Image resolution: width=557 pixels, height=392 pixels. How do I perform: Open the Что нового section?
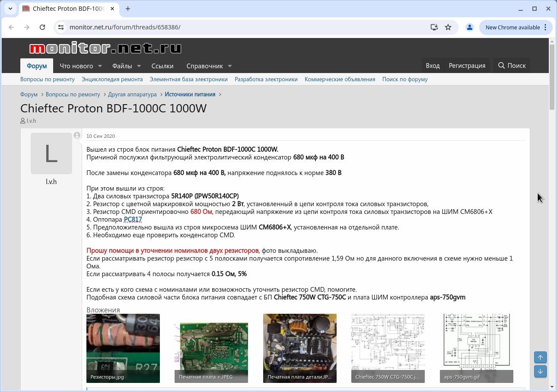76,66
